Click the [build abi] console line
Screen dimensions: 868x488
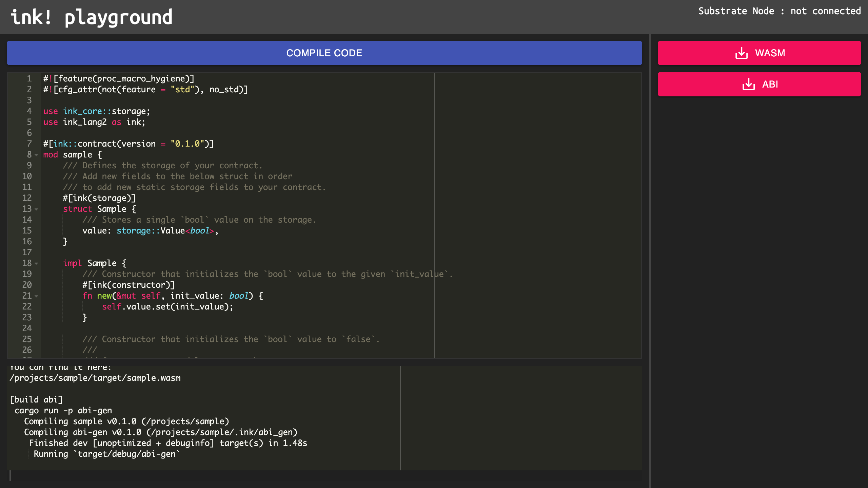(x=36, y=400)
